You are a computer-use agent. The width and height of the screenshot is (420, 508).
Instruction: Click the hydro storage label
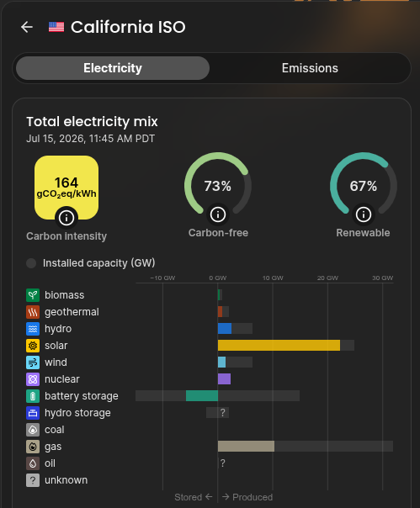(77, 413)
